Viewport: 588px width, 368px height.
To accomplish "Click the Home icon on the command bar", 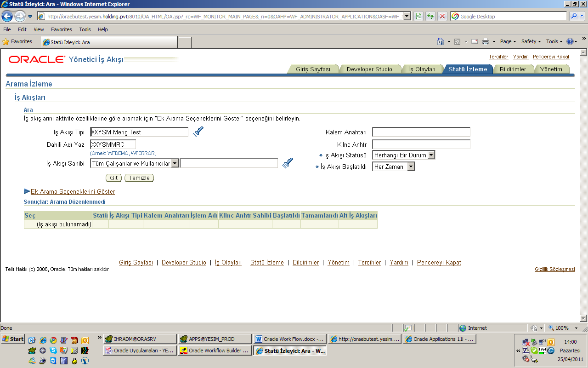I will (x=440, y=41).
